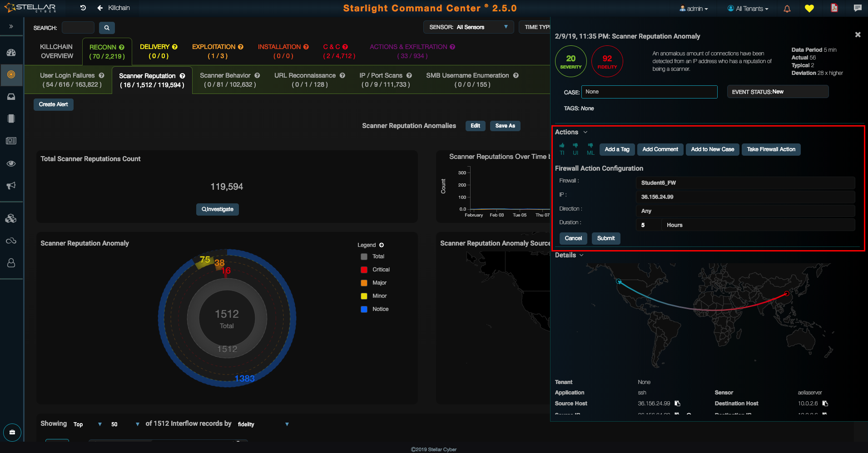Screen dimensions: 868x453
Task: Click the Add to New Case button
Action: tap(712, 149)
